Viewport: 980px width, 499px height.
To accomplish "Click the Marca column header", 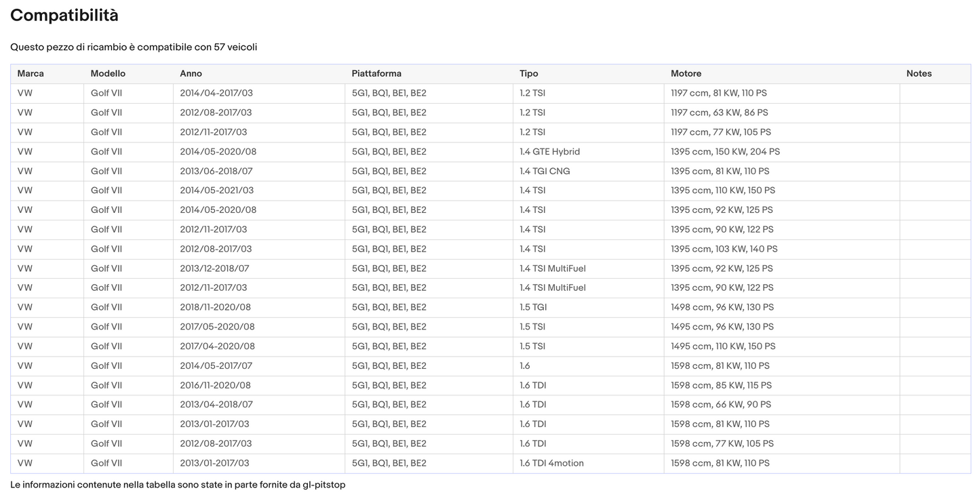I will 31,73.
